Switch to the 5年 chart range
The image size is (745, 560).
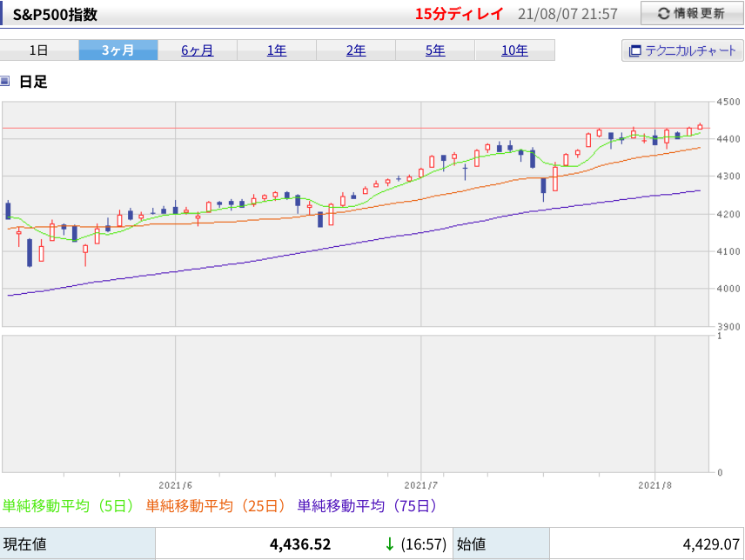[435, 50]
